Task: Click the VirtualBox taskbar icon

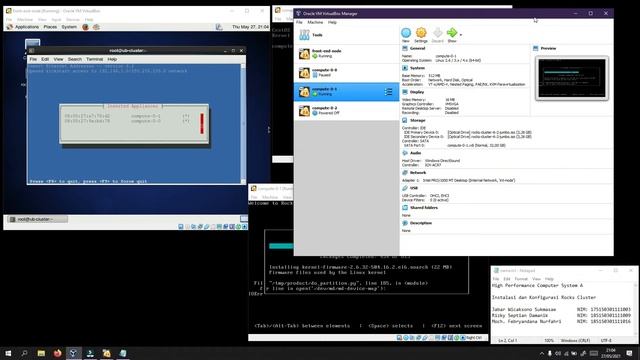Action: click(73, 353)
